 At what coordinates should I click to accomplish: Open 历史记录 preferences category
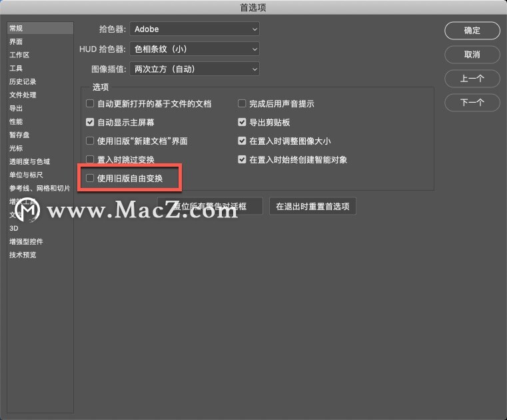click(23, 81)
